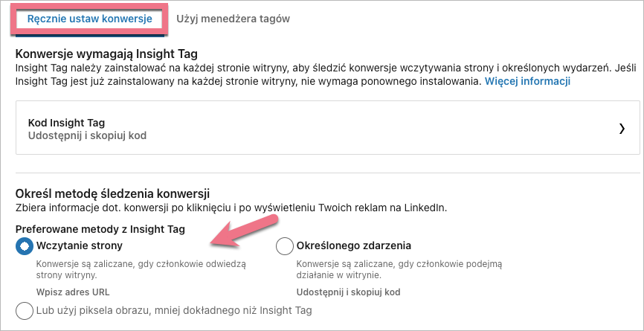This screenshot has height=331, width=644.
Task: Select the "Wczytanie strony" radio circle
Action: pyautogui.click(x=25, y=246)
